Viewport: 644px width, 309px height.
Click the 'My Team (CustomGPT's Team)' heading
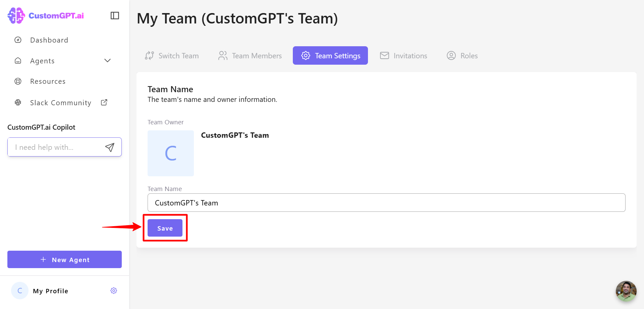pos(237,18)
